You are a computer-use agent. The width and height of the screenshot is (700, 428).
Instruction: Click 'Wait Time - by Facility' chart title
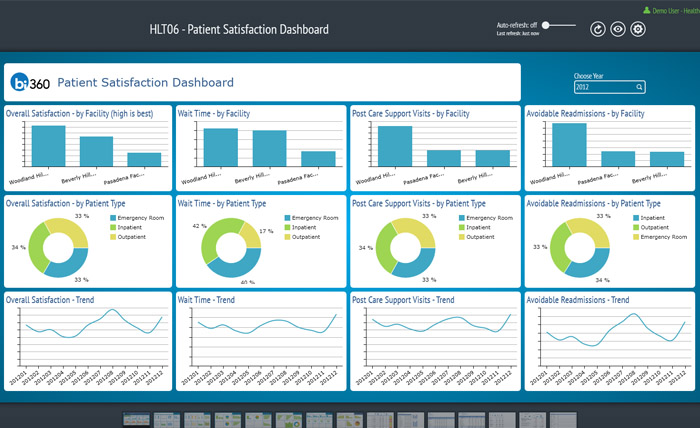[213, 114]
